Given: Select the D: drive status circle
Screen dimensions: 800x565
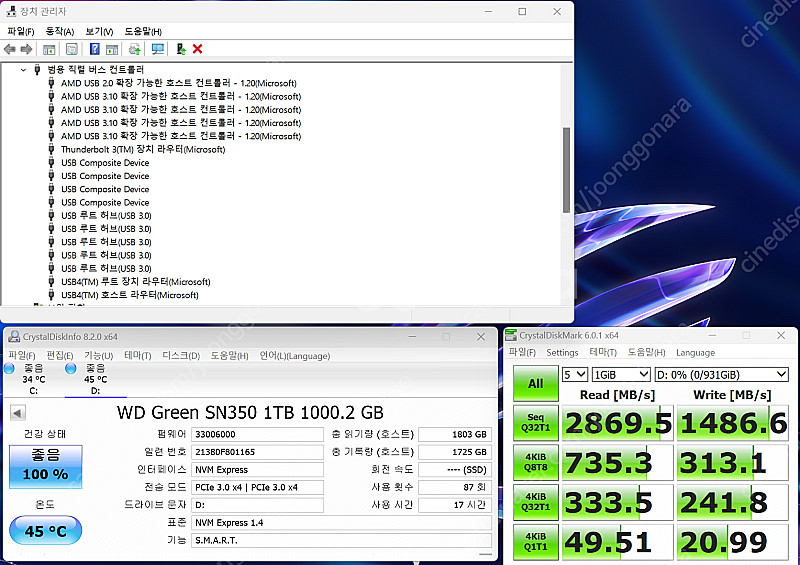Looking at the screenshot, I should [x=71, y=368].
